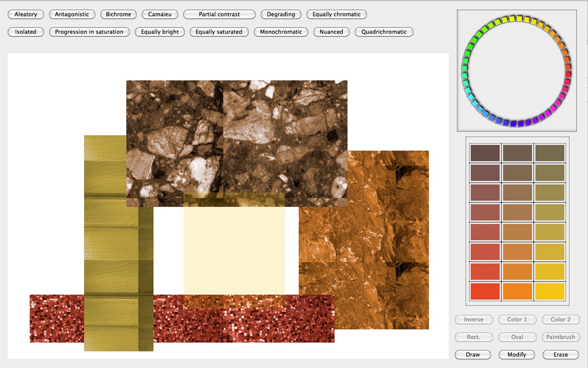588x368 pixels.
Task: Select the Antagonistic color scheme
Action: [x=72, y=14]
